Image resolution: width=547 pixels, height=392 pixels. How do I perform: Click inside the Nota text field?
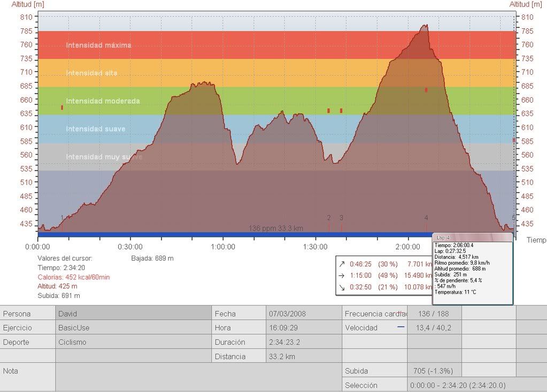coord(198,377)
